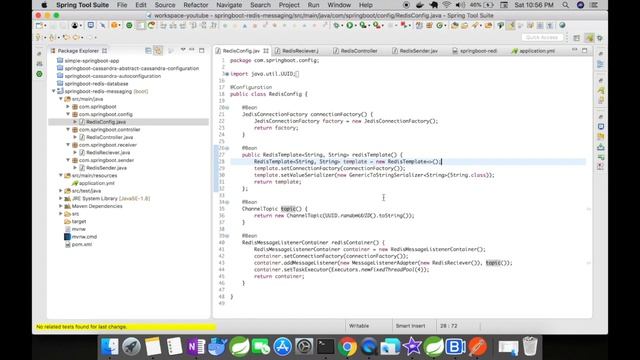Toggle Mark Occurrences highlighter toolbar button
This screenshot has height=360, width=640.
coord(511,25)
